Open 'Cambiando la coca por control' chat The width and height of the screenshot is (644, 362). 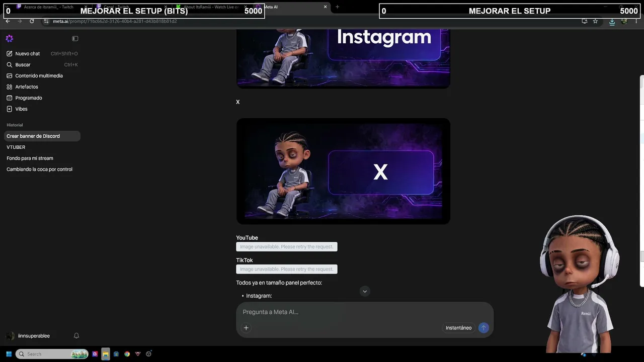pos(42,169)
